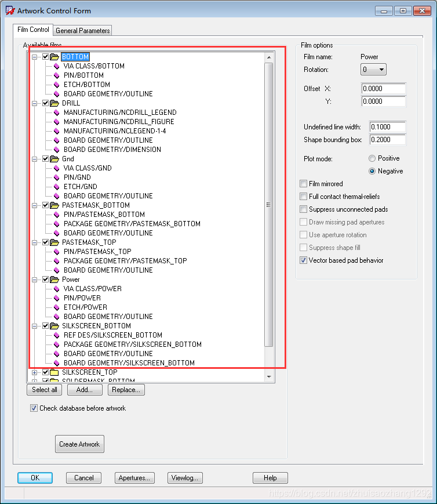This screenshot has width=437, height=504.
Task: Click Create Artwork button
Action: point(79,444)
